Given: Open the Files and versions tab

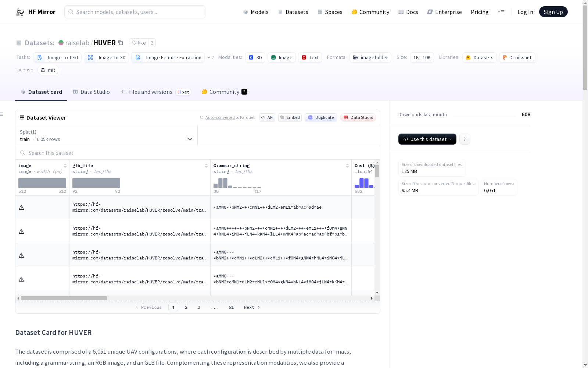Looking at the screenshot, I should pos(155,92).
